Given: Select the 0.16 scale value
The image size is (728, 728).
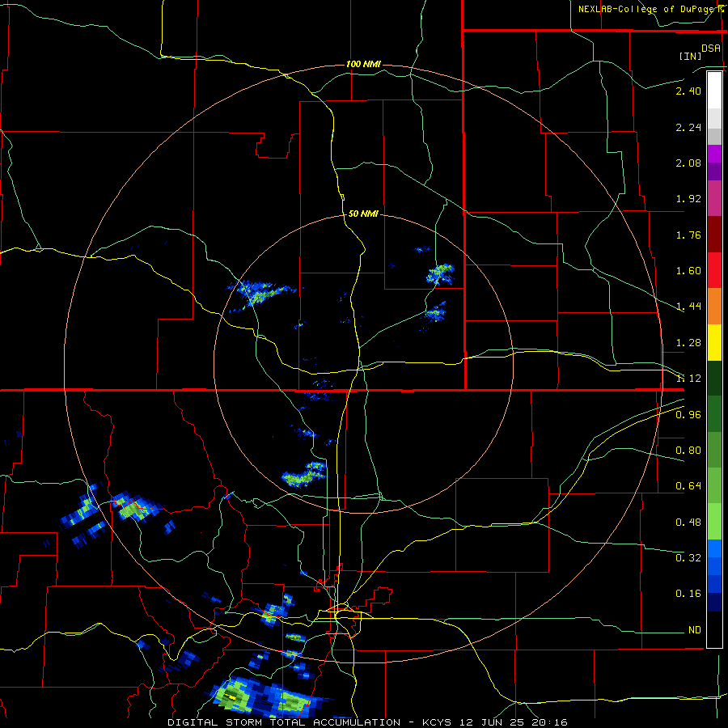Looking at the screenshot, I should point(688,594).
